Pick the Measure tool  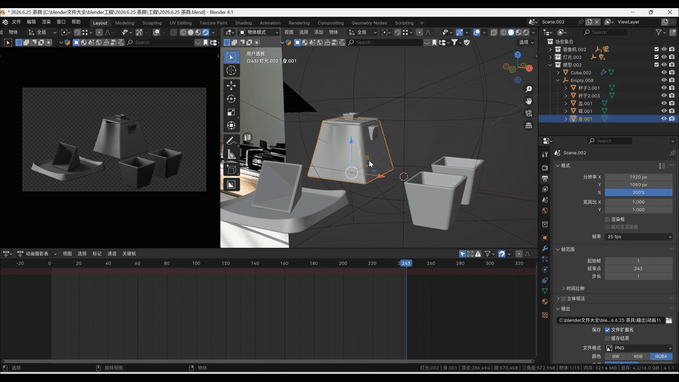(231, 154)
